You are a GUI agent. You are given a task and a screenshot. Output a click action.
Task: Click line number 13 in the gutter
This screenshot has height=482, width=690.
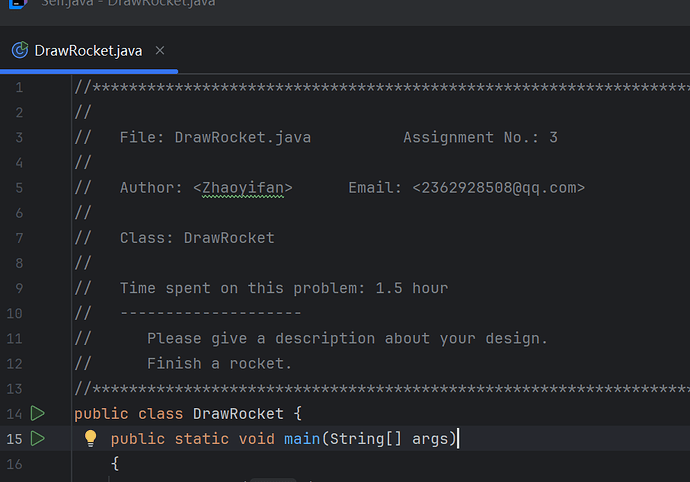tap(15, 388)
